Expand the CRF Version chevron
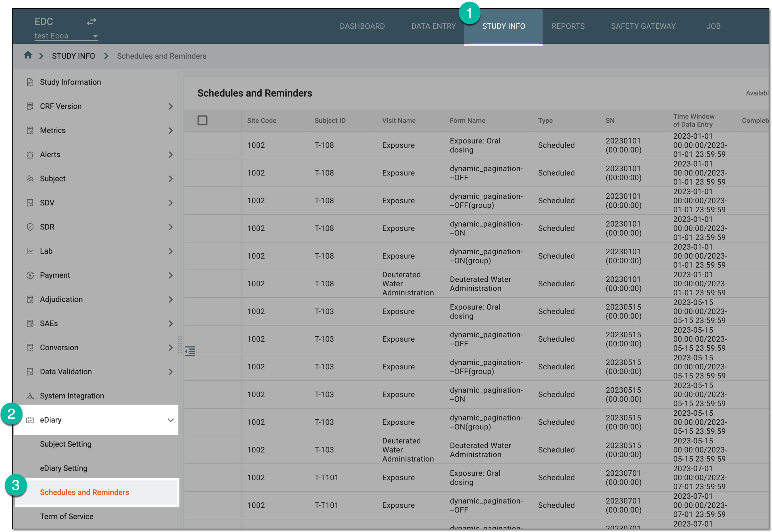 click(x=170, y=106)
